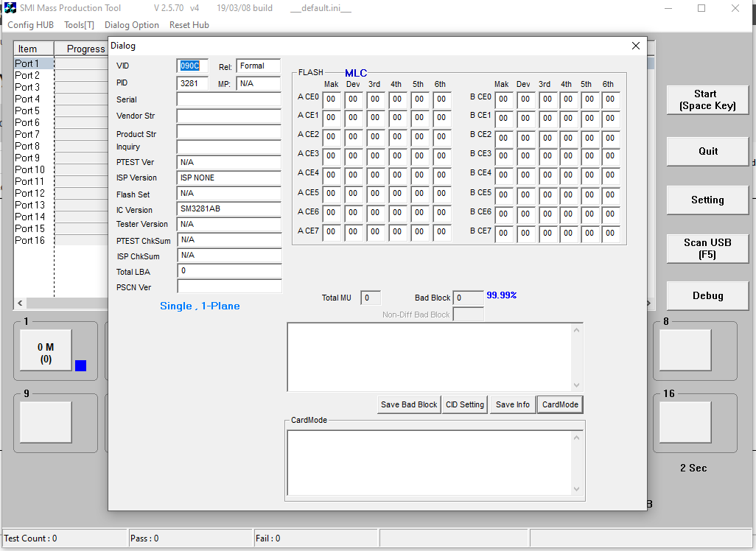Click the Total MU field
Viewport: 756px width, 551px height.
371,298
